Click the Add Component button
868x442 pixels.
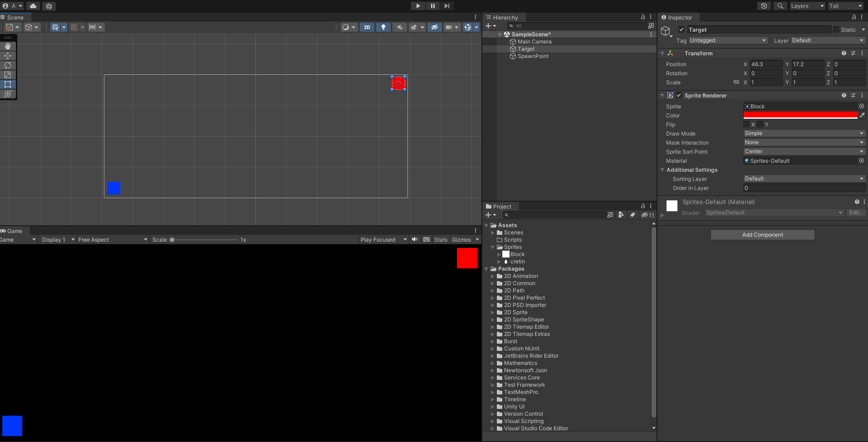(762, 235)
